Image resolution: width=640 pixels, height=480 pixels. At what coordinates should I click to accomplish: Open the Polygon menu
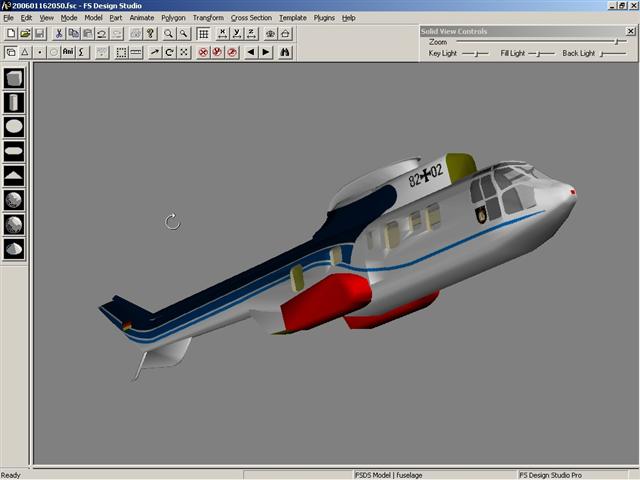click(173, 18)
